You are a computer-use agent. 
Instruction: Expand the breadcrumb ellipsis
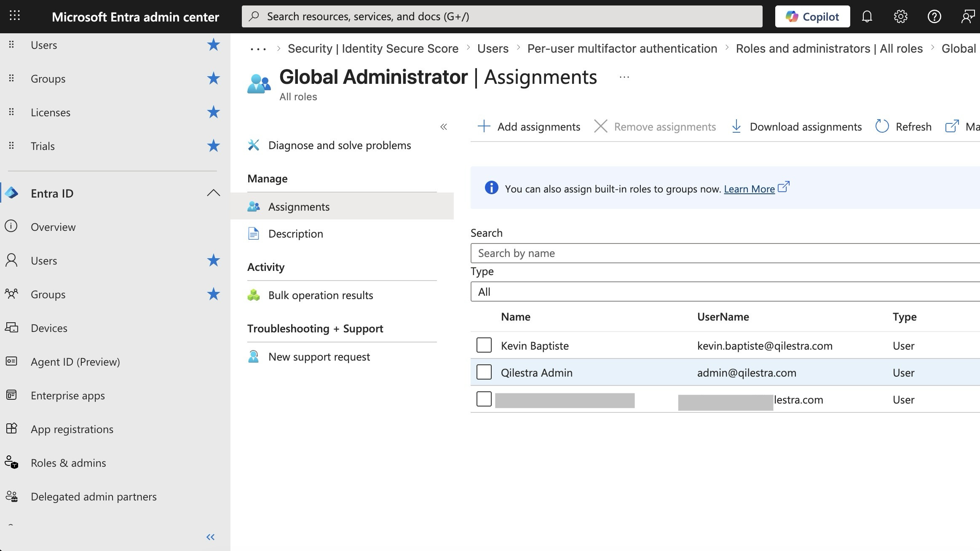258,49
